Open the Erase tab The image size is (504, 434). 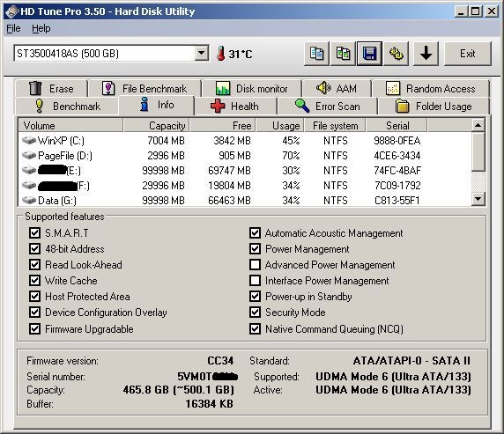[x=51, y=88]
